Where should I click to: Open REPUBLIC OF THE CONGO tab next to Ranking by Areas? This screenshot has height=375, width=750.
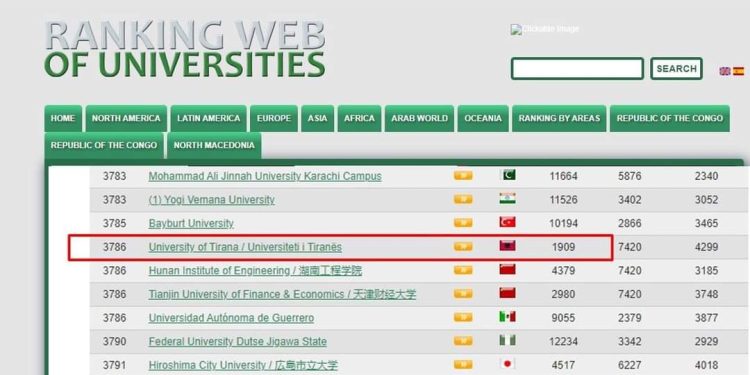[x=670, y=118]
